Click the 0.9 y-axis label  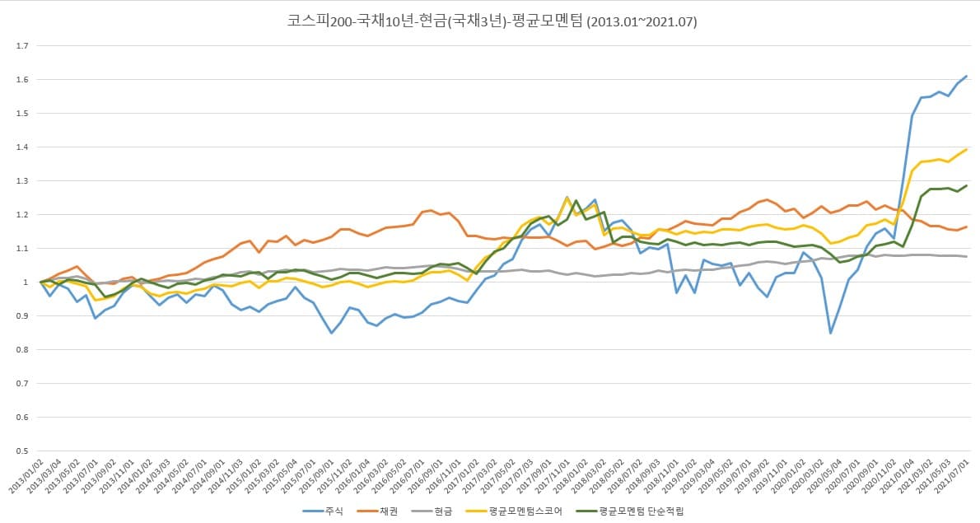[x=22, y=315]
